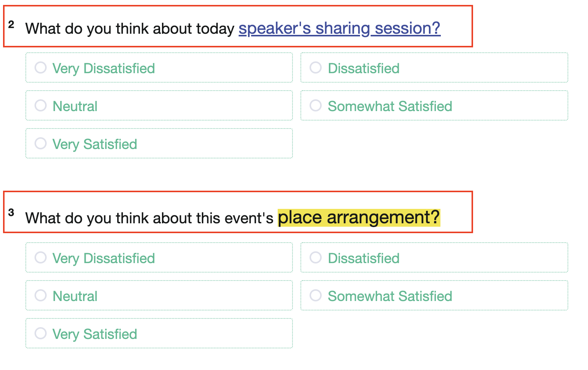588x370 pixels.
Task: Click the "What do you think about today" text
Action: pos(130,29)
